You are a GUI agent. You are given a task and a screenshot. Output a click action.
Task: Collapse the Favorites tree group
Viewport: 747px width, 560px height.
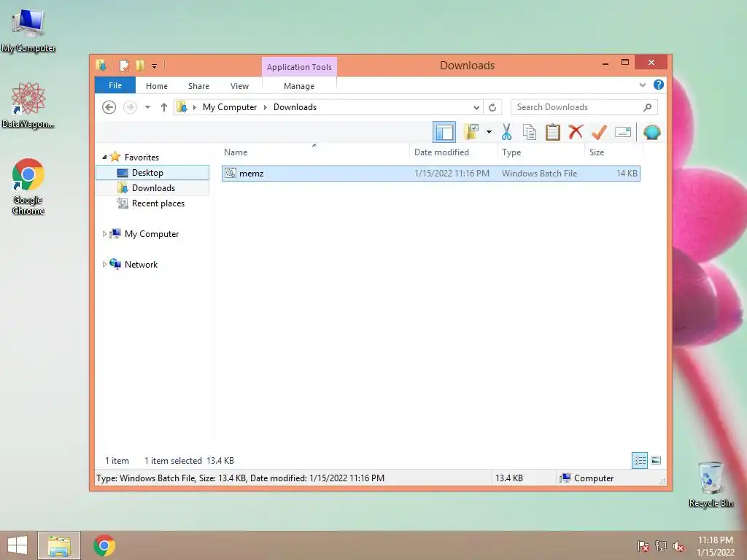pyautogui.click(x=104, y=157)
